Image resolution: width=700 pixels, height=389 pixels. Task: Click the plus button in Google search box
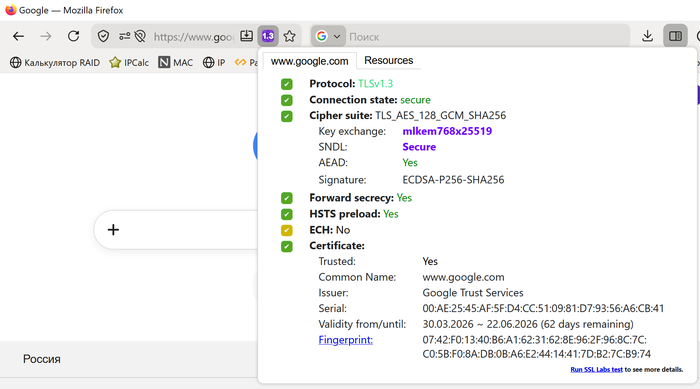[113, 230]
